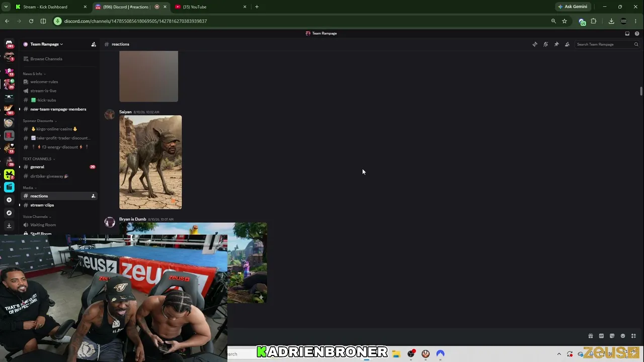644x362 pixels.
Task: Open Saiyan's creature image attachment
Action: click(x=150, y=162)
